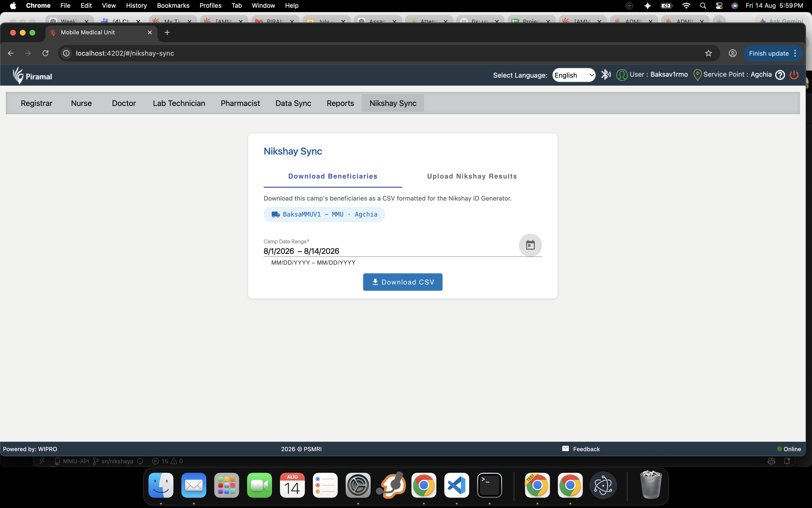Open Siri from the menu bar
812x508 pixels.
734,6
